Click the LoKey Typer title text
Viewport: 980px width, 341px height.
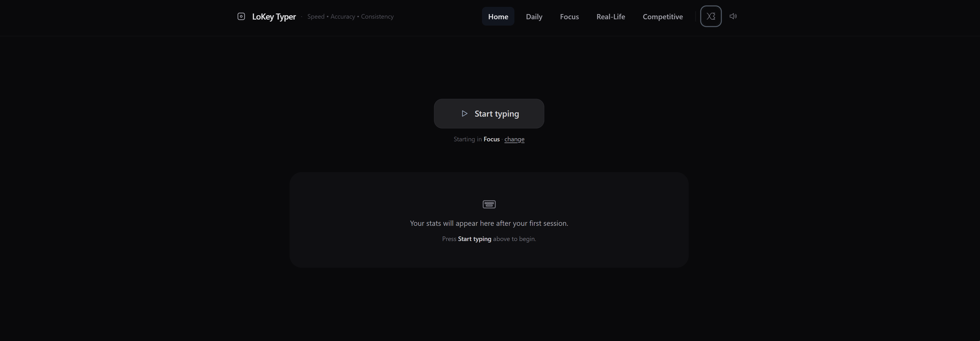pyautogui.click(x=273, y=17)
